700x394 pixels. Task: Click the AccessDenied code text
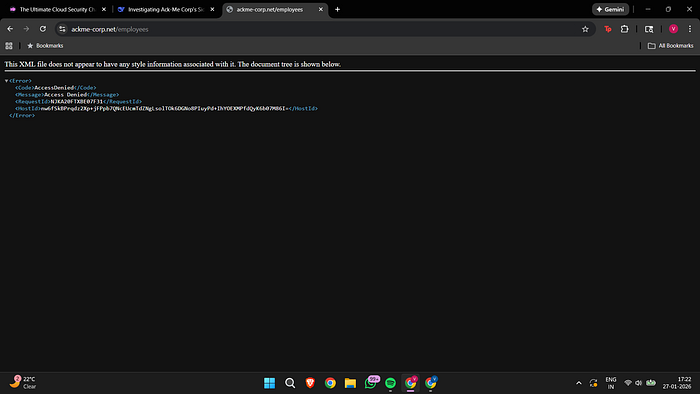click(x=54, y=88)
